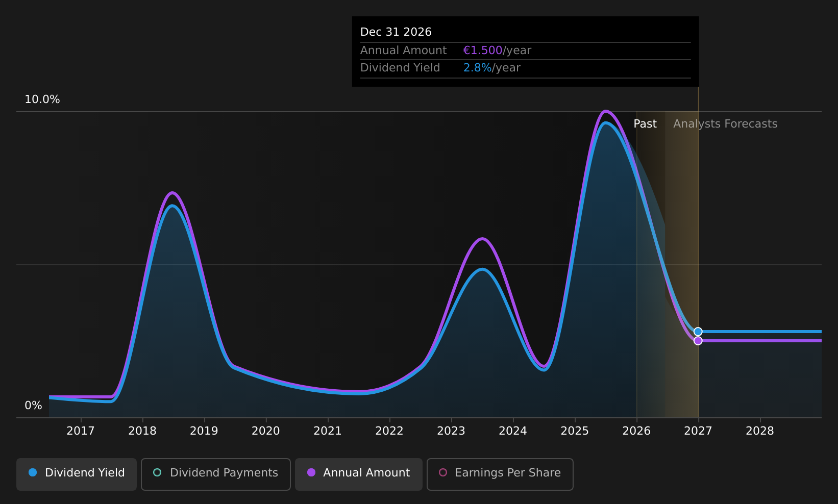Screen dimensions: 838x504
Task: Click the 2020 x-axis label
Action: tap(266, 431)
